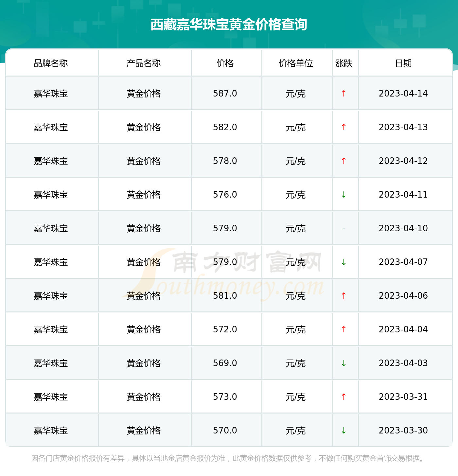
Task: Select the price 581.0
Action: (225, 296)
